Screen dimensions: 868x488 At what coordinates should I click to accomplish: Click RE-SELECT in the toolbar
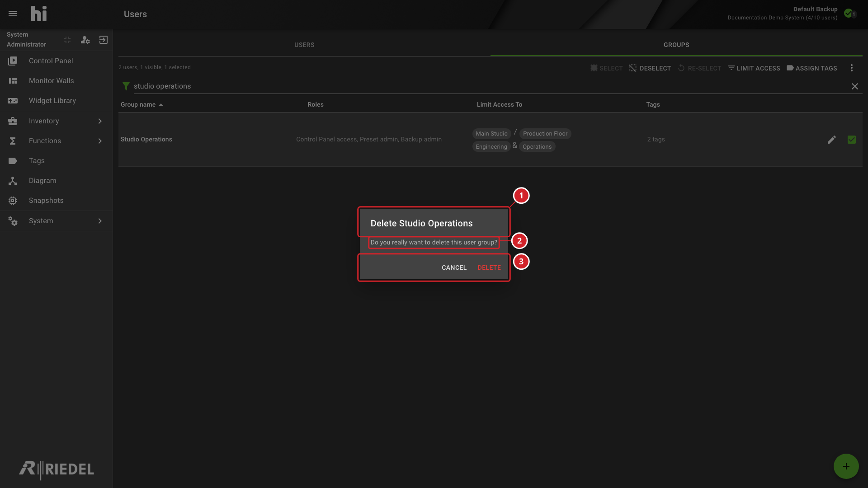coord(699,68)
